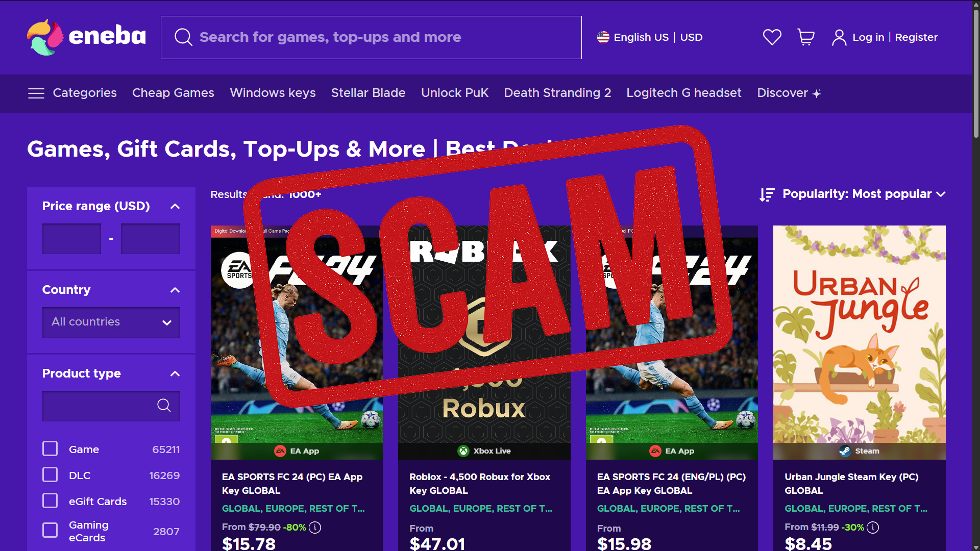Click the eneba logo
The height and width of the screenshot is (551, 980).
coord(86,37)
